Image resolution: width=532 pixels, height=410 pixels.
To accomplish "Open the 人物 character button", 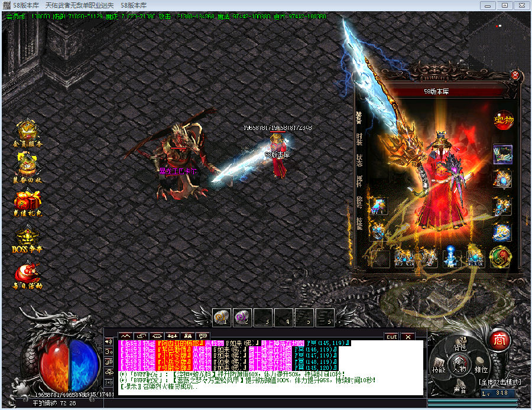I will (460, 365).
